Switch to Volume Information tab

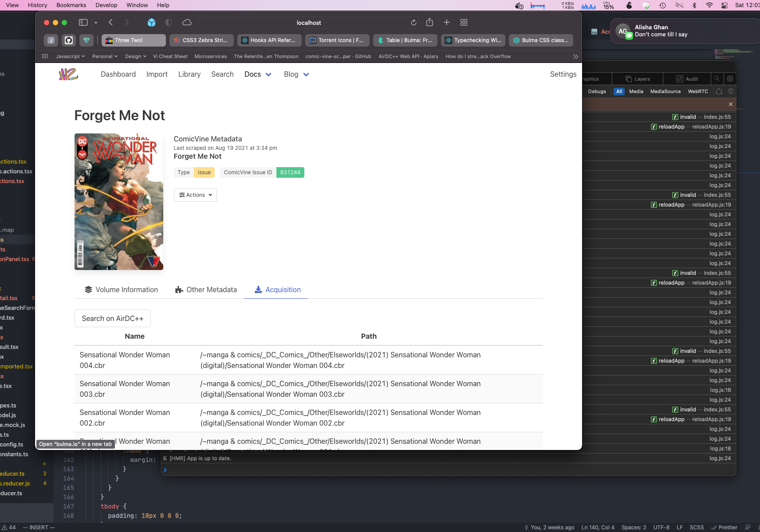coord(121,290)
